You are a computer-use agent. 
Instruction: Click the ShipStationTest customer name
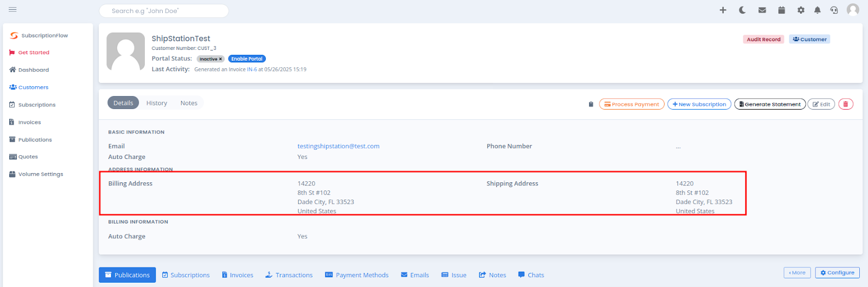(181, 39)
